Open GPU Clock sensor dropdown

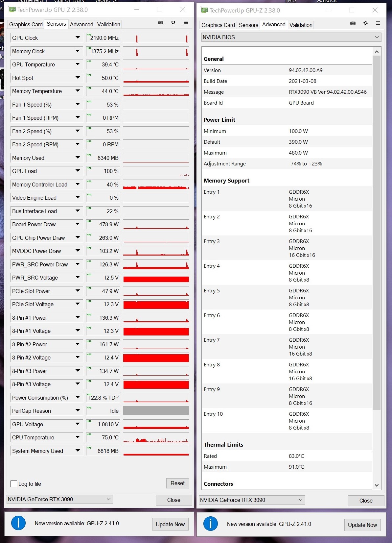coord(78,37)
